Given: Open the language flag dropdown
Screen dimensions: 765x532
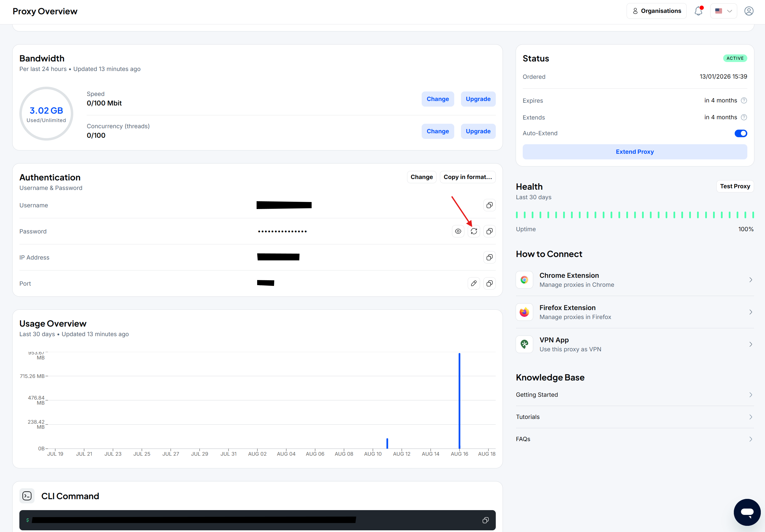Looking at the screenshot, I should [x=723, y=11].
